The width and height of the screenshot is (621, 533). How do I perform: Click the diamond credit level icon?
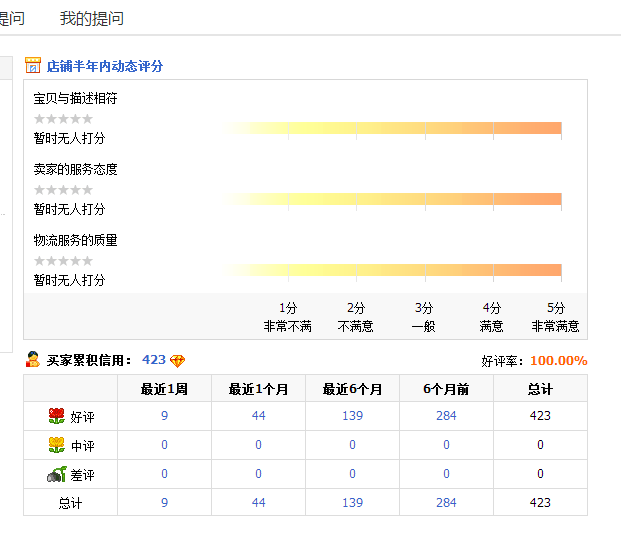(178, 361)
